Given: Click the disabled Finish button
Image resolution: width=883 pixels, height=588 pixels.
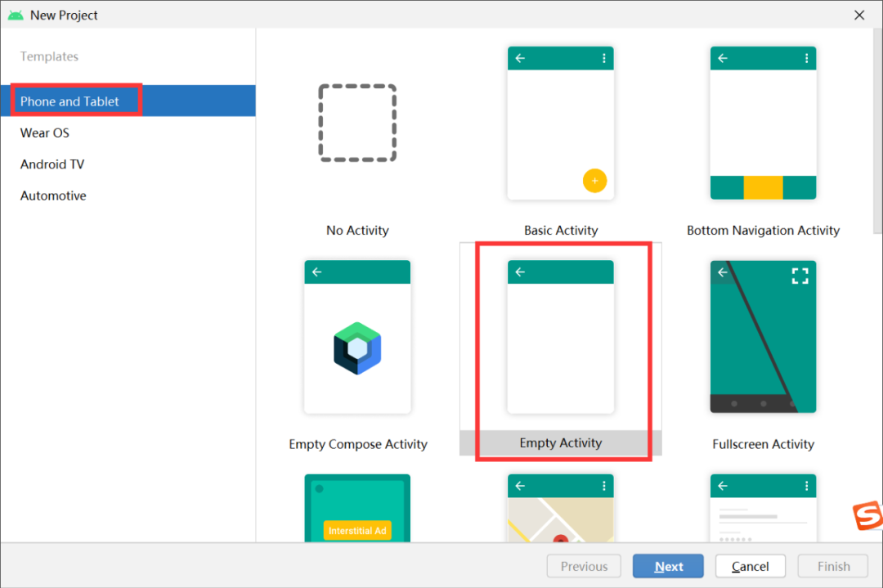Looking at the screenshot, I should coord(833,566).
